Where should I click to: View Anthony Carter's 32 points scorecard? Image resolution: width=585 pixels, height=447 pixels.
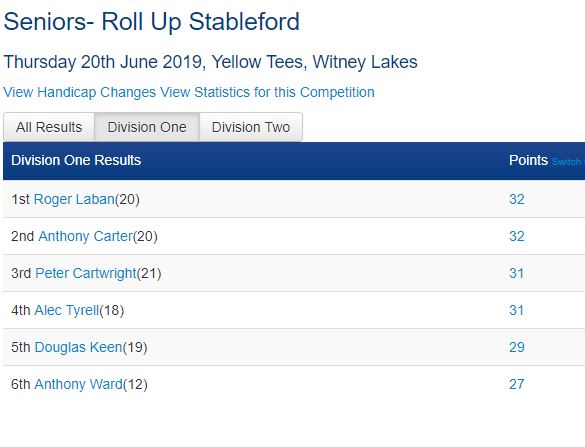click(x=517, y=236)
